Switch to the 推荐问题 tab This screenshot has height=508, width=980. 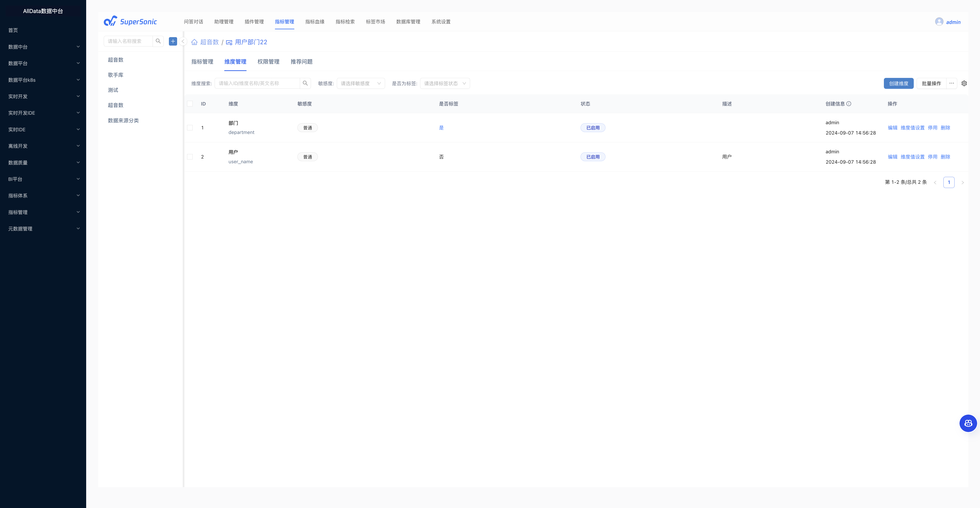tap(301, 62)
